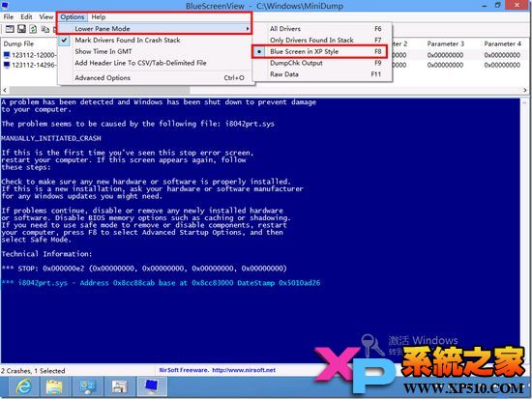This screenshot has height=399, width=532.
Task: Click the Advanced Options toolbar icon
Action: (10, 29)
